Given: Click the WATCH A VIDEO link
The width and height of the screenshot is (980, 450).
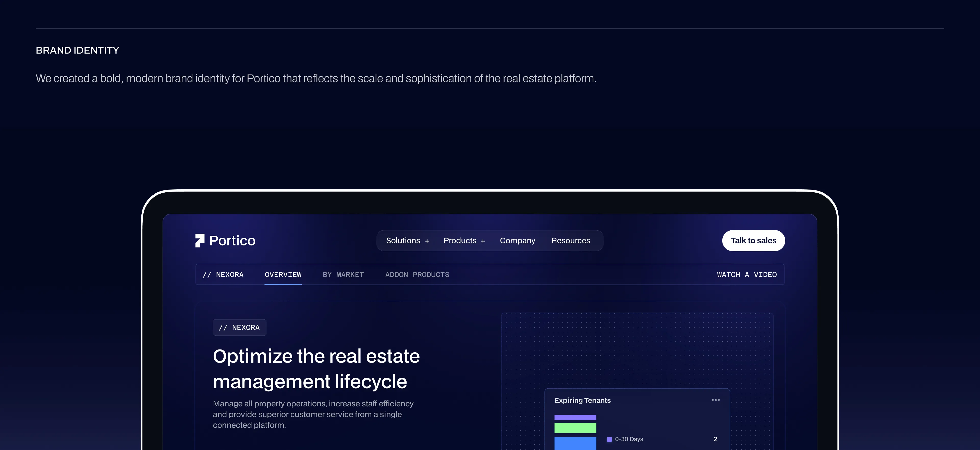Looking at the screenshot, I should click(x=747, y=275).
